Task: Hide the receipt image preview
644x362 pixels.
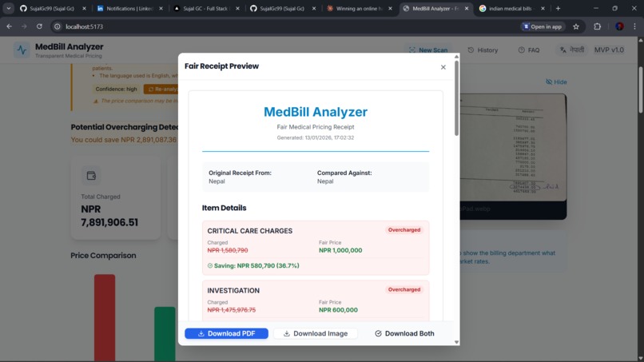Action: tap(556, 82)
